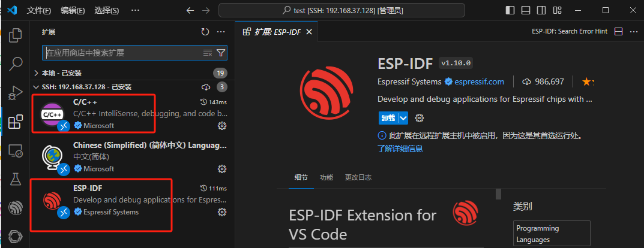Screen dimensions: 644x248
Task: Open the Extensions view icon
Action: (15, 122)
